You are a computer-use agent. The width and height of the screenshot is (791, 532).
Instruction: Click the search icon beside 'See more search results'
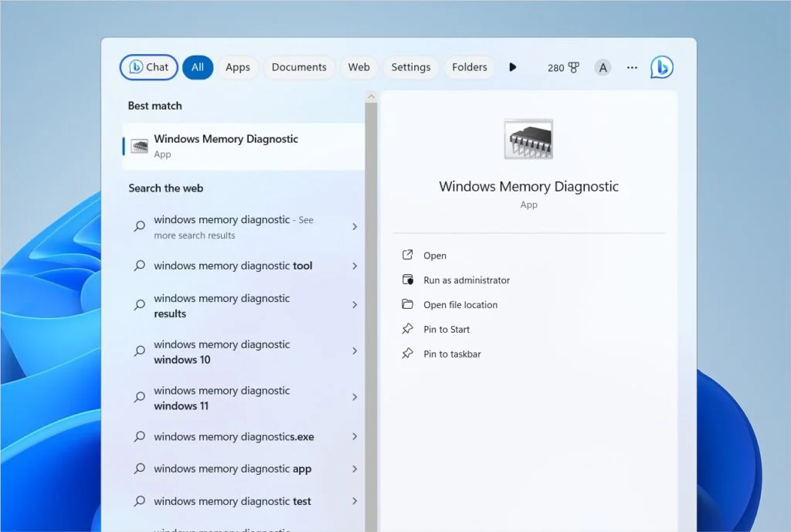point(140,226)
